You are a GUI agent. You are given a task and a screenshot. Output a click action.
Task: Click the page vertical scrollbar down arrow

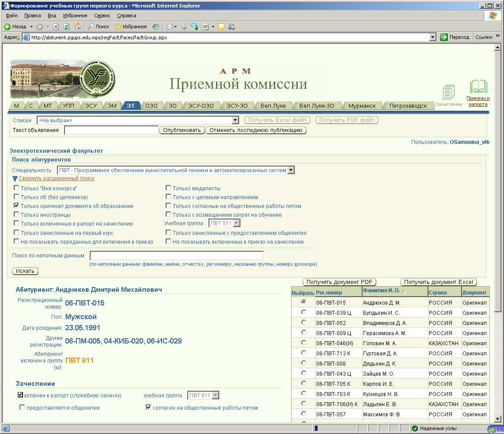[x=498, y=419]
